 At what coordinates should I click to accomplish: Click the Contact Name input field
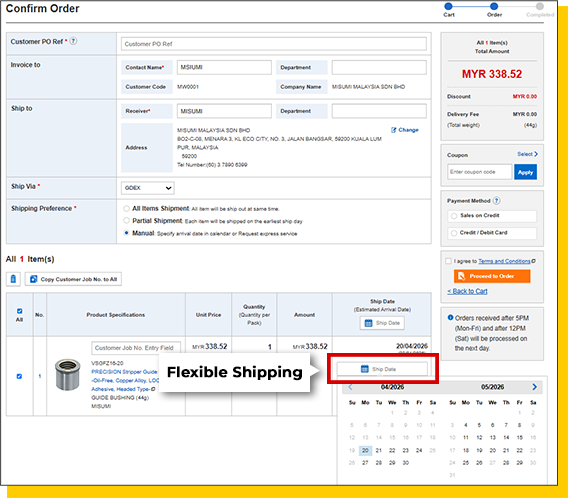click(224, 67)
